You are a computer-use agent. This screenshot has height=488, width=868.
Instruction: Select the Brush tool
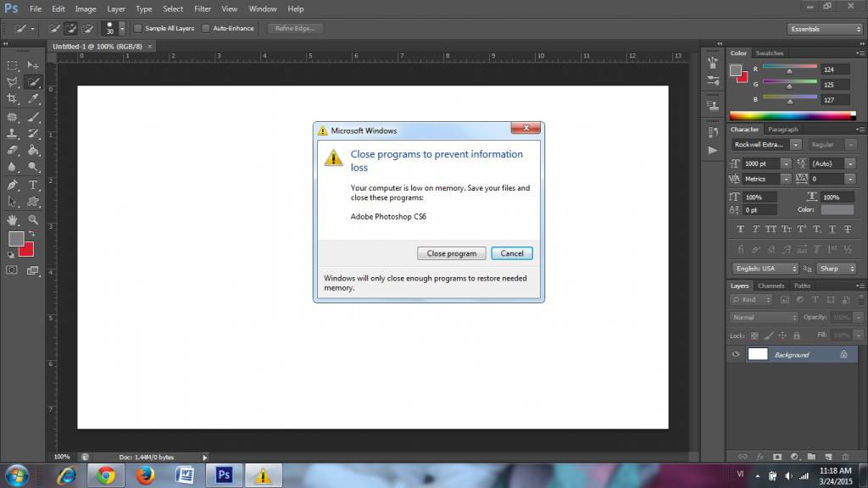pos(33,117)
